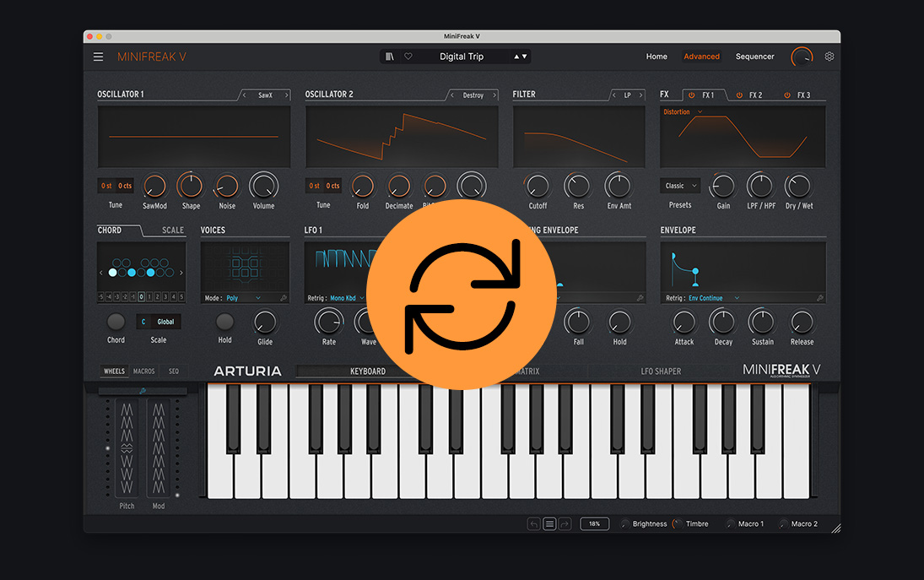Image resolution: width=924 pixels, height=580 pixels.
Task: Click the 18% CPU meter box
Action: click(x=594, y=524)
